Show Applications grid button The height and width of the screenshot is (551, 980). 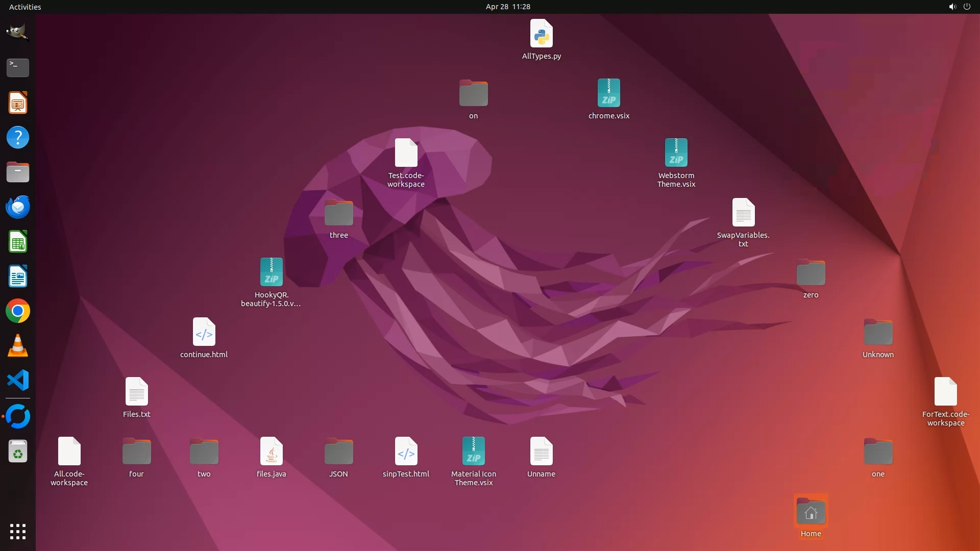coord(17,531)
